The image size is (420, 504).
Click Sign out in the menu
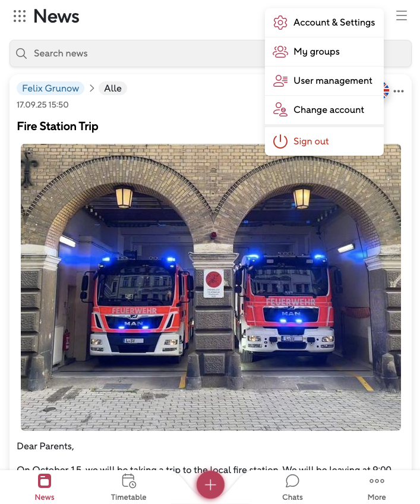pyautogui.click(x=324, y=141)
